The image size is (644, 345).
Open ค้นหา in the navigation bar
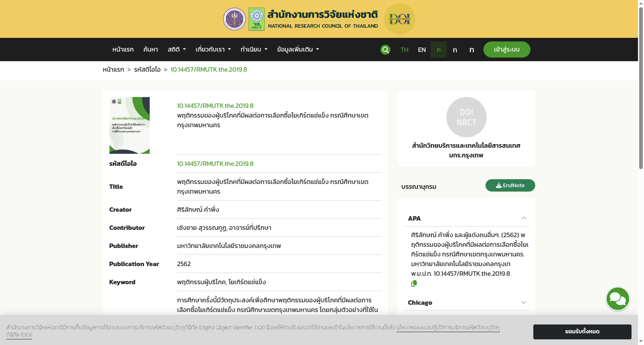tap(151, 49)
